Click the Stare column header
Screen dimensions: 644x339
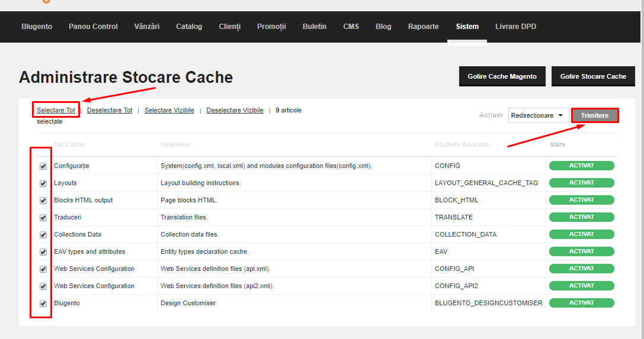[558, 145]
